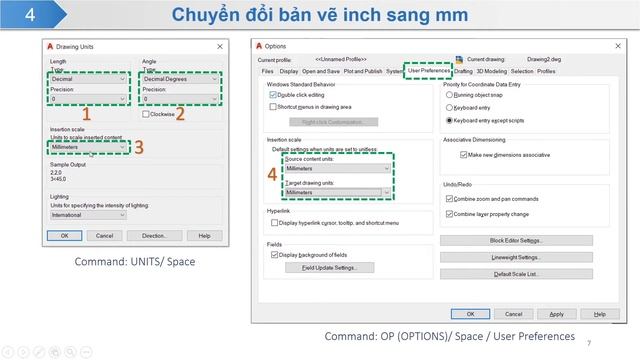Toggle Display hyperlink cursor, tooltip checkbox

(274, 223)
